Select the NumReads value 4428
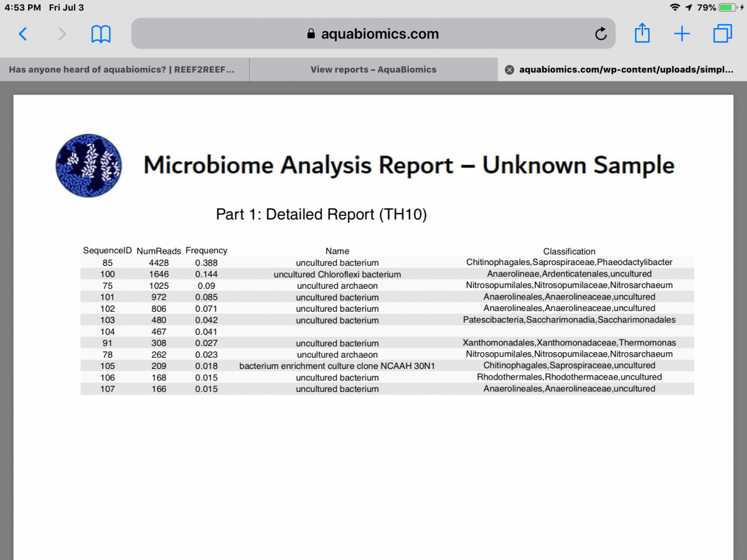 (x=159, y=263)
